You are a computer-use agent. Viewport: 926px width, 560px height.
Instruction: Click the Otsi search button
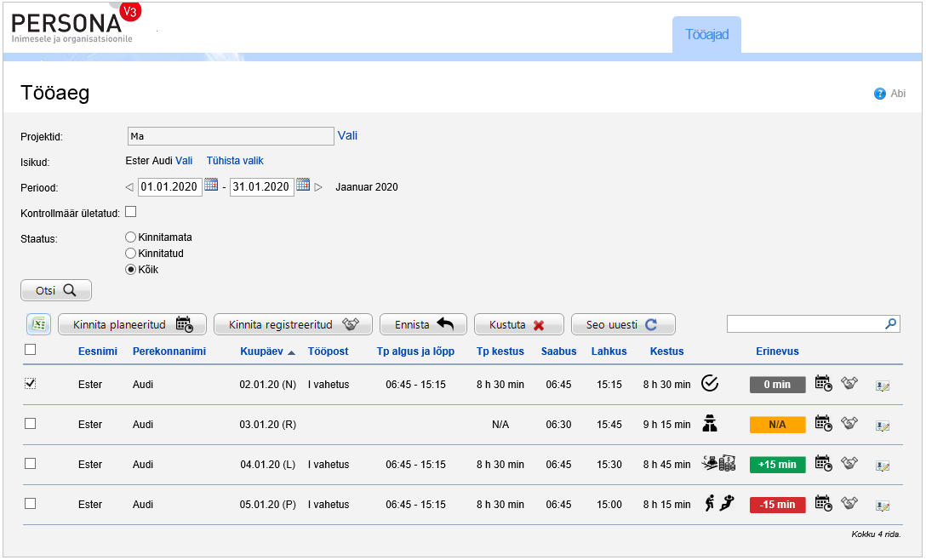tap(56, 290)
